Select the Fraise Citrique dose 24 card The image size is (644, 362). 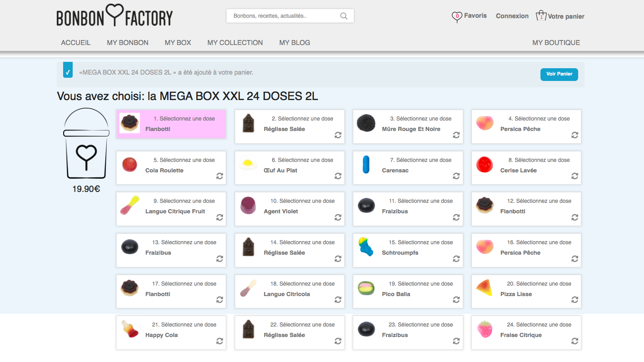[526, 332]
